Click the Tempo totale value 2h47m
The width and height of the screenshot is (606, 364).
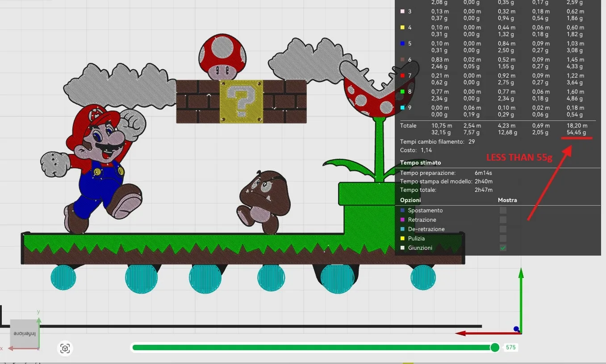click(484, 190)
